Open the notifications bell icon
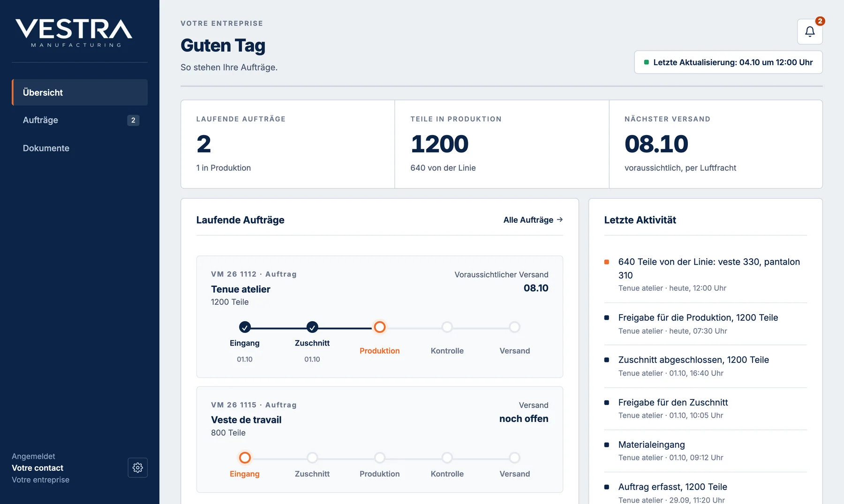The height and width of the screenshot is (504, 844). pos(810,31)
